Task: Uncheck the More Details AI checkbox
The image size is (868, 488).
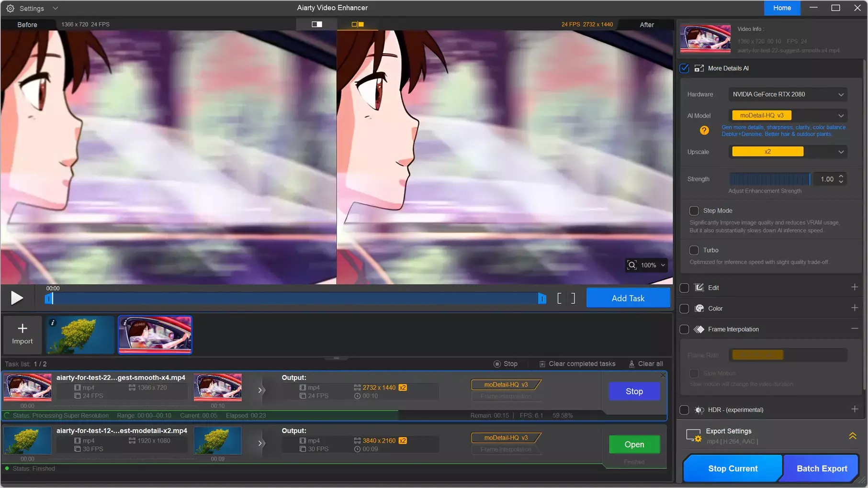Action: [685, 68]
